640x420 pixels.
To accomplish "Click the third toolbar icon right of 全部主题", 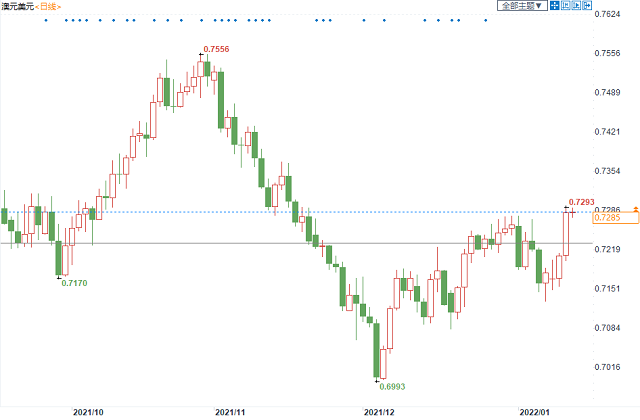I will (577, 6).
